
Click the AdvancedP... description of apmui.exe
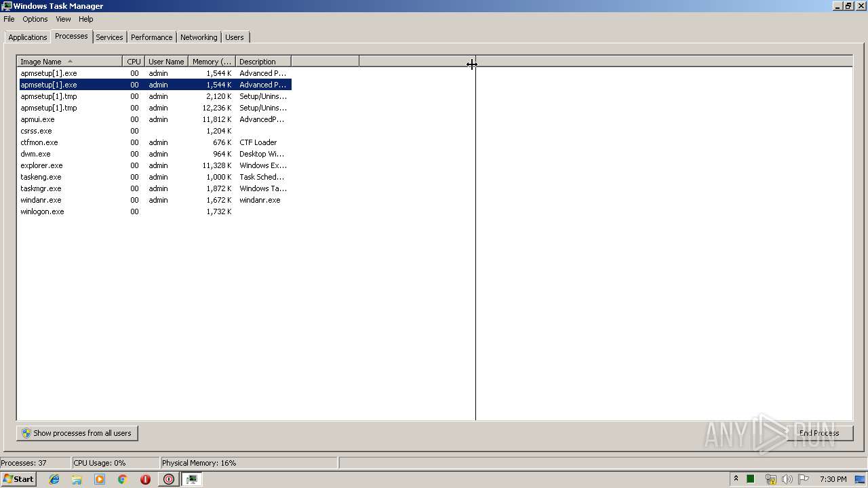pyautogui.click(x=262, y=119)
